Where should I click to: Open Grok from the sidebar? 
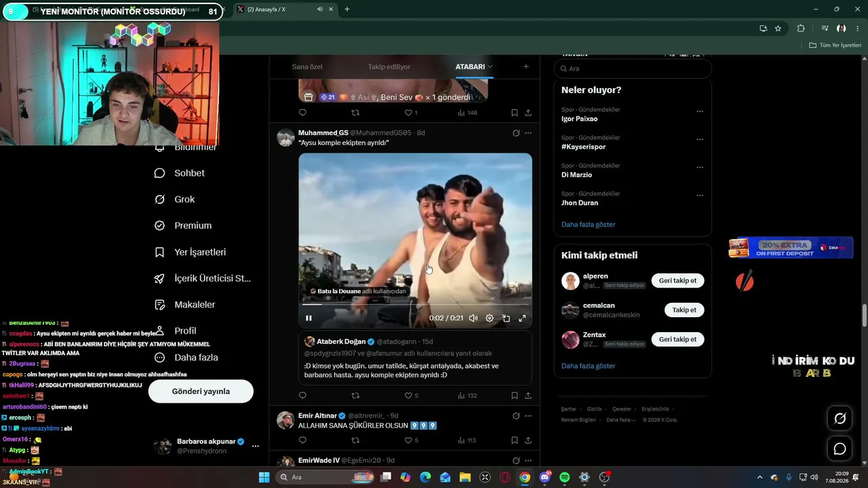[175, 199]
